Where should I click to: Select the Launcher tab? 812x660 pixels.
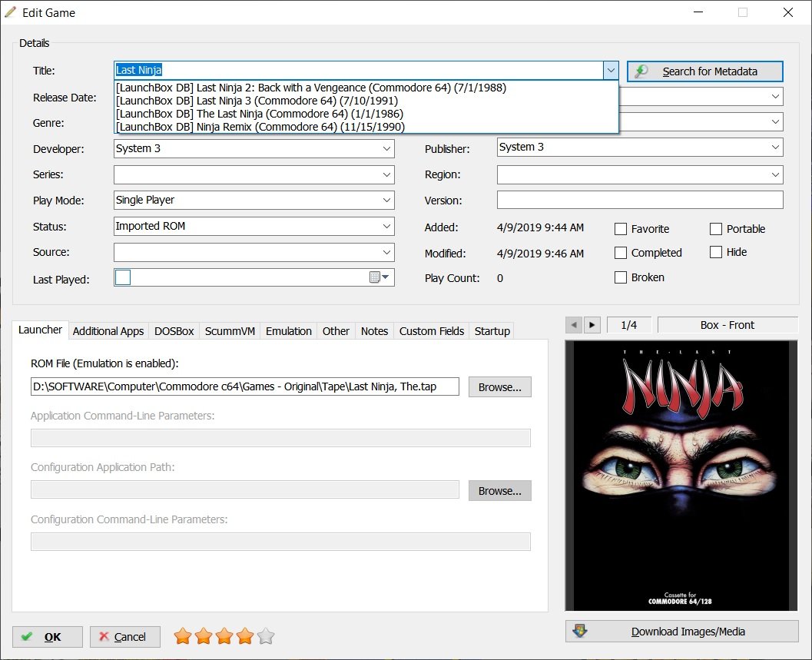click(x=40, y=330)
